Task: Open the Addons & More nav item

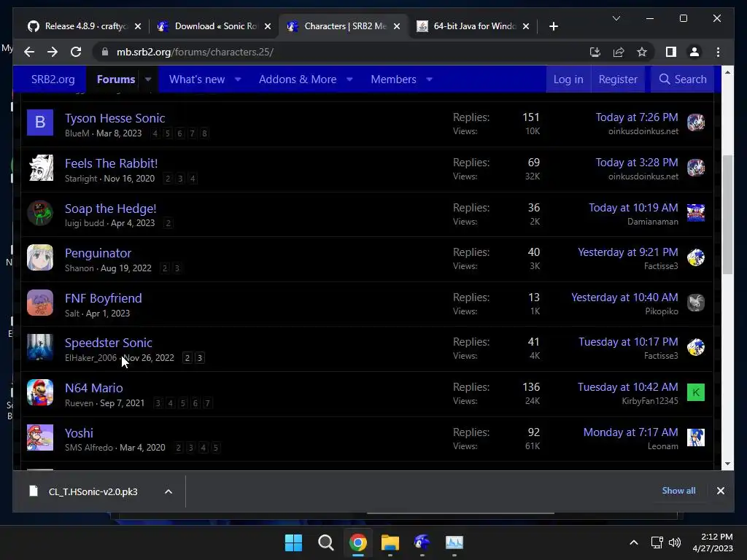Action: pos(298,79)
